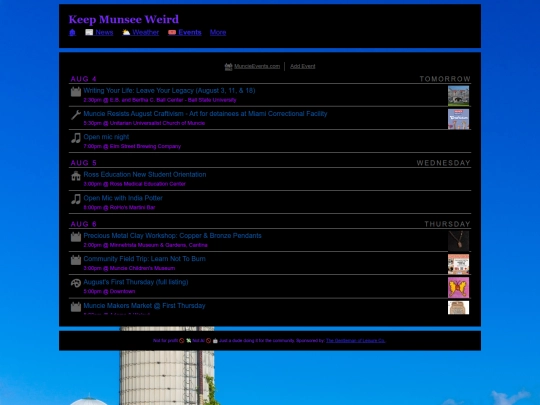Open Muncie Resists August Craftivism event

tap(205, 114)
